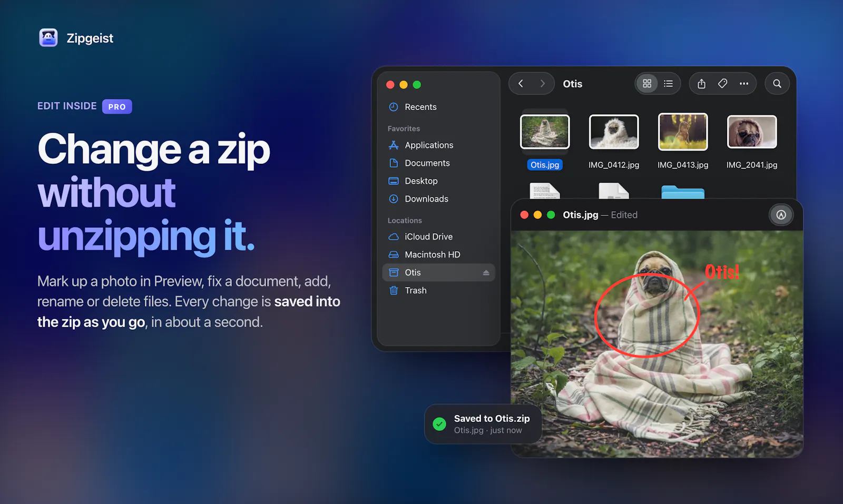The image size is (843, 504).
Task: Open Recents in Finder sidebar
Action: (438, 107)
